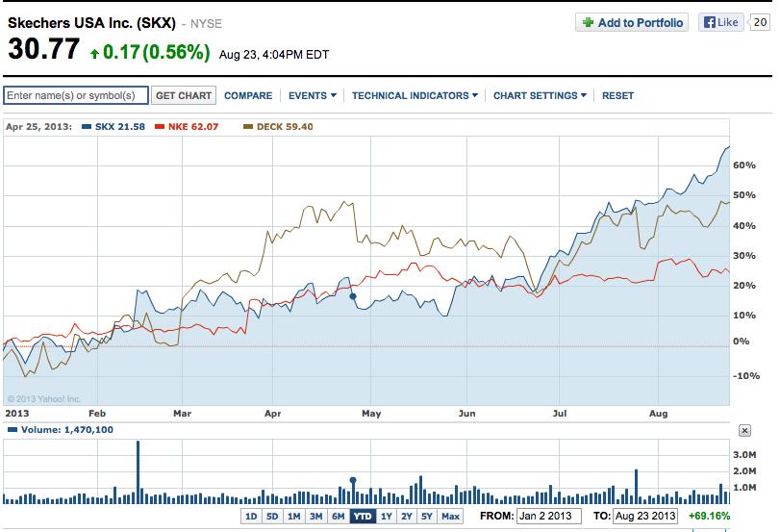This screenshot has width=780, height=532.
Task: Click the DECK 59.40 legend label
Action: [x=285, y=127]
